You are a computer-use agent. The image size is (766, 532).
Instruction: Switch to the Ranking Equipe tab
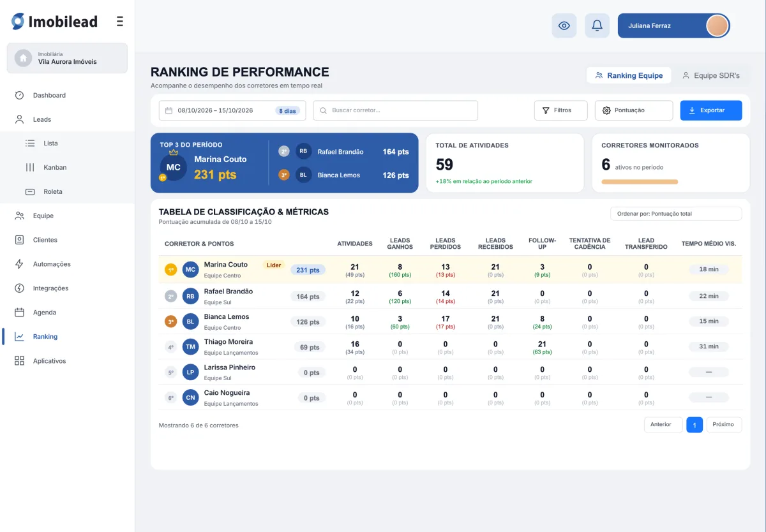pos(629,75)
